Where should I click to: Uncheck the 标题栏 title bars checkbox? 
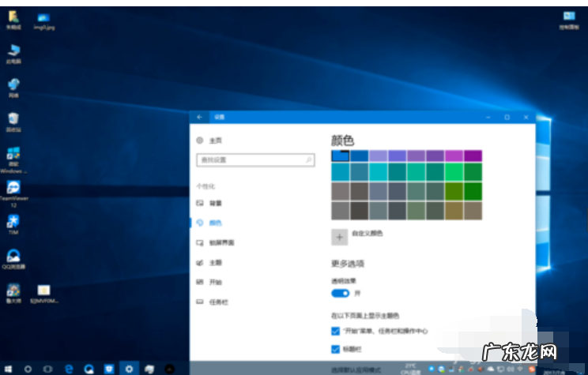(x=336, y=349)
